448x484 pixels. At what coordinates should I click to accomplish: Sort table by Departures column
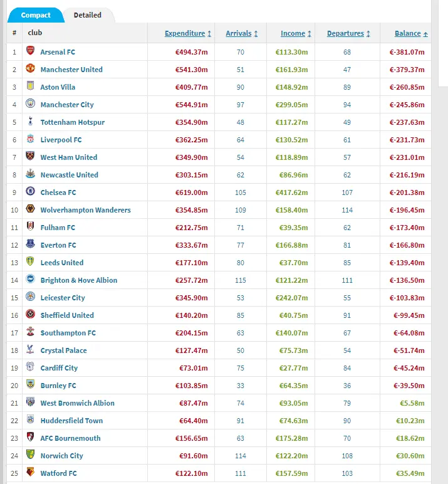point(345,33)
